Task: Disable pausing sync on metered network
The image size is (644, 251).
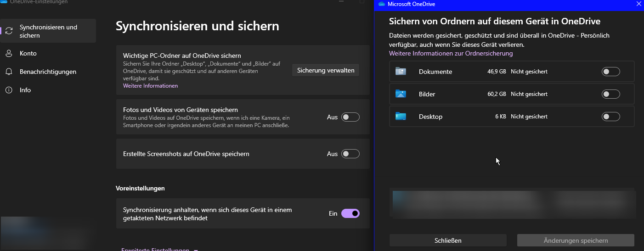Action: 350,213
